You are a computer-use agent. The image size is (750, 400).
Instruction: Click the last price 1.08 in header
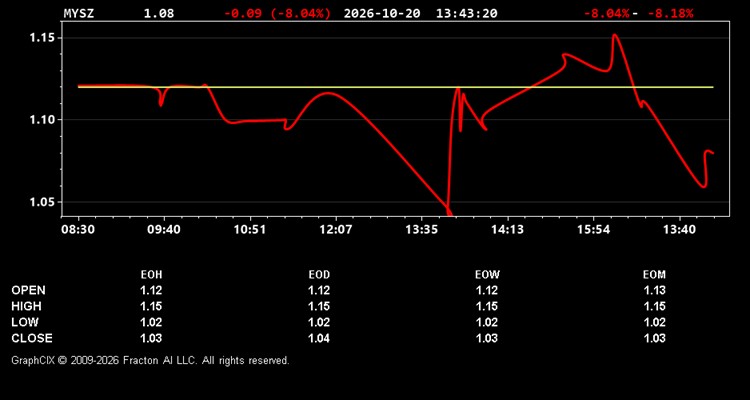point(159,13)
